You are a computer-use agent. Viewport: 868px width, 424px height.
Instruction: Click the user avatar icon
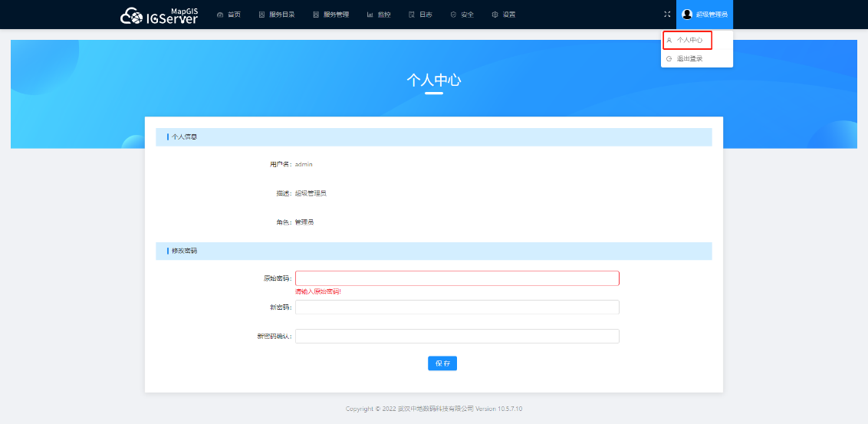click(x=687, y=15)
